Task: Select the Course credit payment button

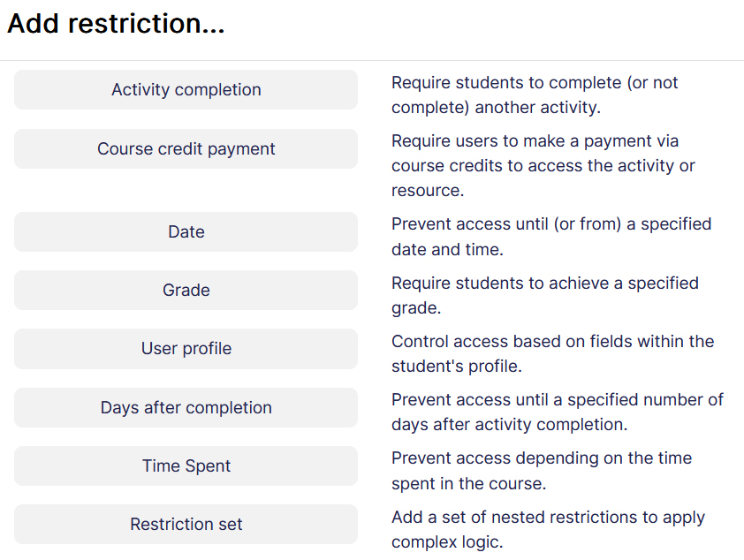Action: [x=186, y=149]
